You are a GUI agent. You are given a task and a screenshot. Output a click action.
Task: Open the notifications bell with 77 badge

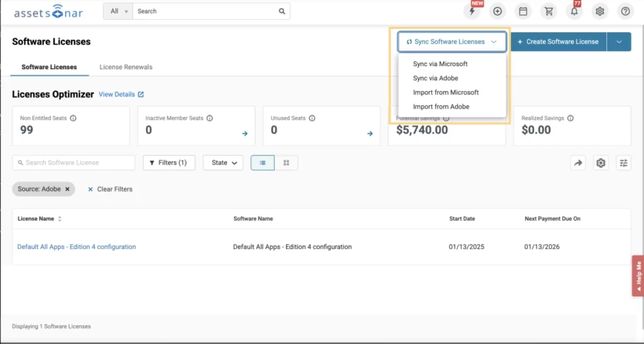tap(574, 11)
